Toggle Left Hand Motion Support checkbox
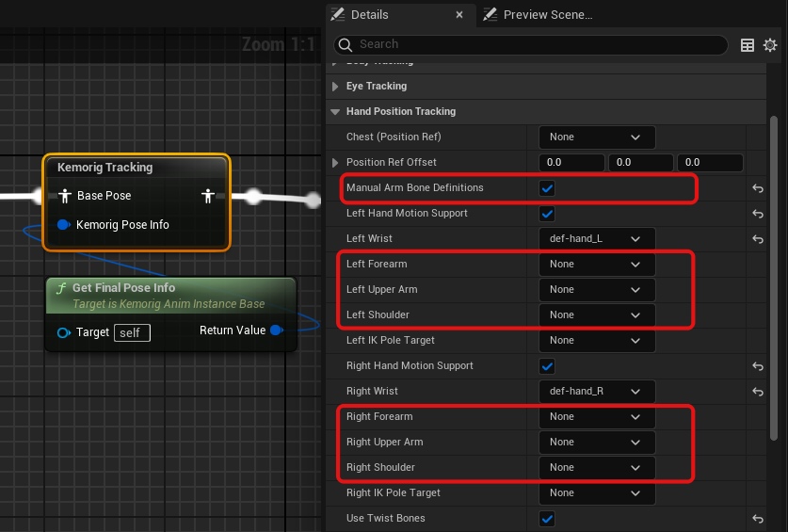This screenshot has height=532, width=788. (x=547, y=214)
